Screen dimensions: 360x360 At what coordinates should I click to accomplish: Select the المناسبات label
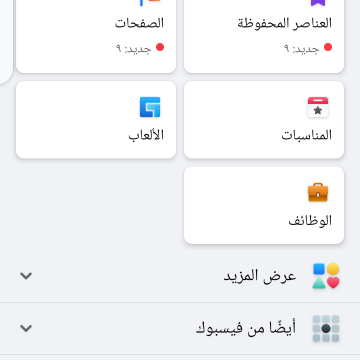pyautogui.click(x=307, y=135)
